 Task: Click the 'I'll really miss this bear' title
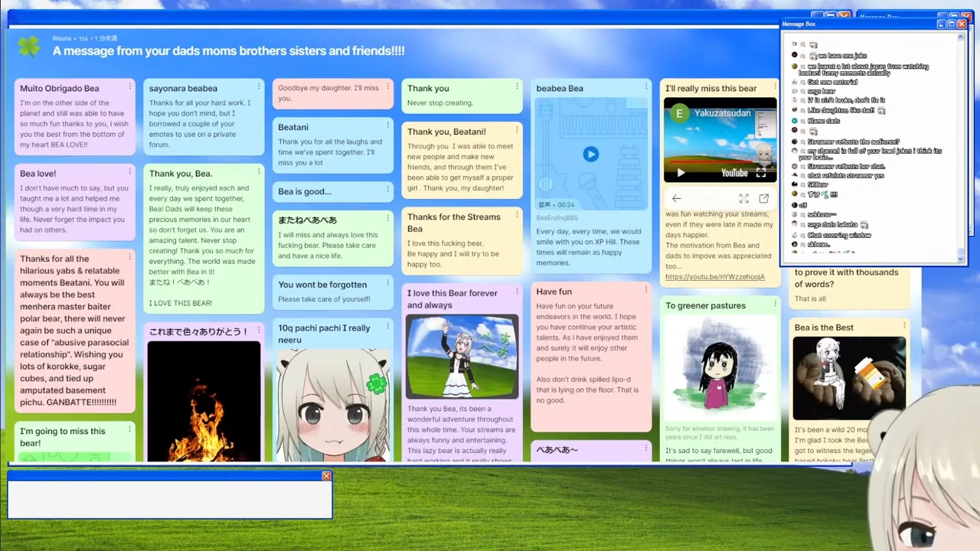coord(710,89)
